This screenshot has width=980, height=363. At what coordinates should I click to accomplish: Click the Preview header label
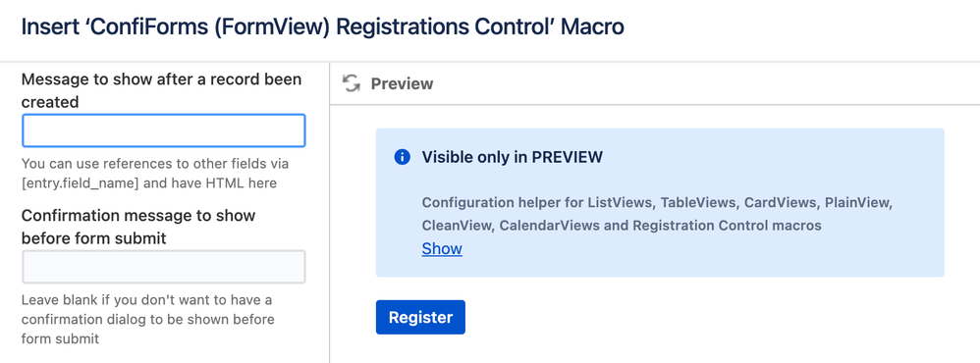pos(402,83)
